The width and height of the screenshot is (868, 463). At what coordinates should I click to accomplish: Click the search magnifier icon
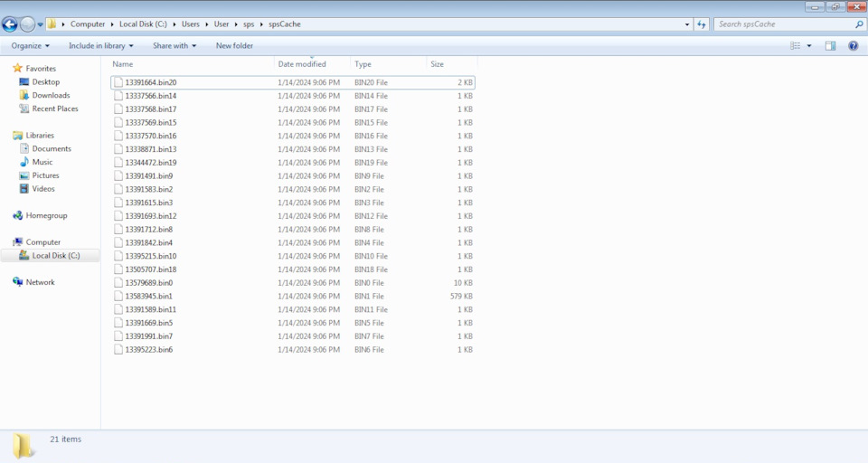pyautogui.click(x=859, y=24)
